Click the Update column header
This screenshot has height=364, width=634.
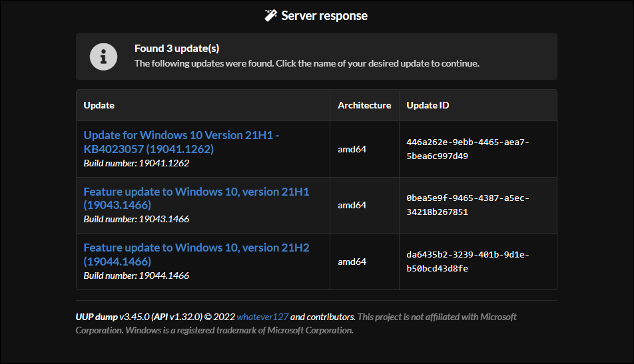coord(99,105)
